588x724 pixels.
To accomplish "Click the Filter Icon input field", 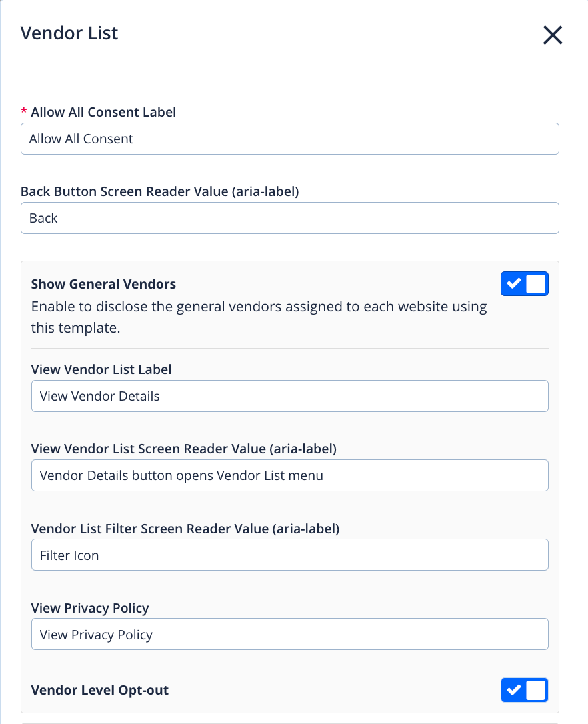I will 289,555.
